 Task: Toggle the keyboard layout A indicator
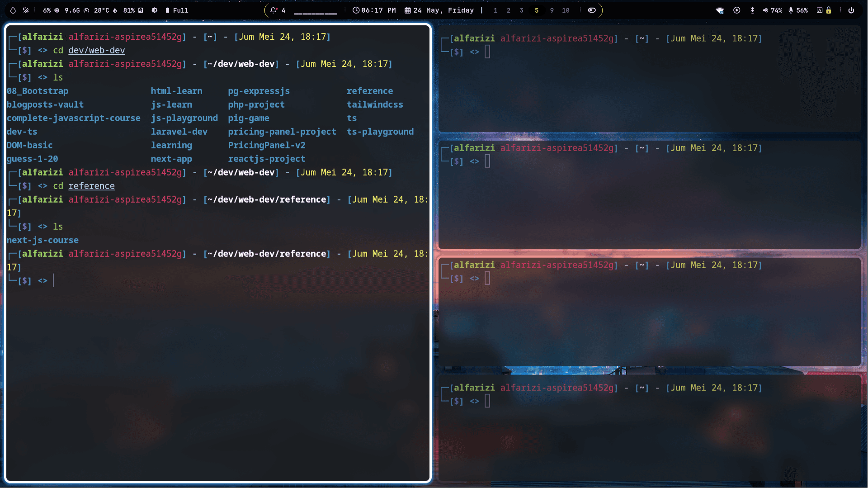pos(819,10)
